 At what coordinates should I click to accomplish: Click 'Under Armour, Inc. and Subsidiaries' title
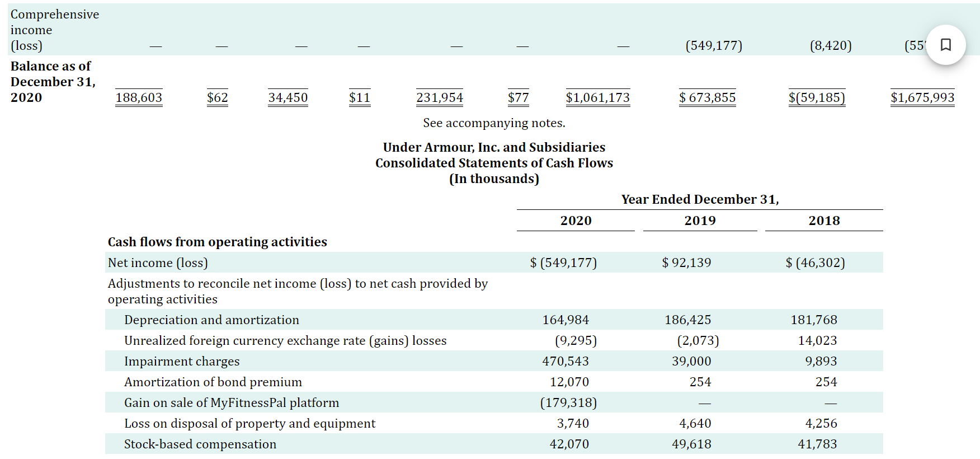[x=494, y=147]
